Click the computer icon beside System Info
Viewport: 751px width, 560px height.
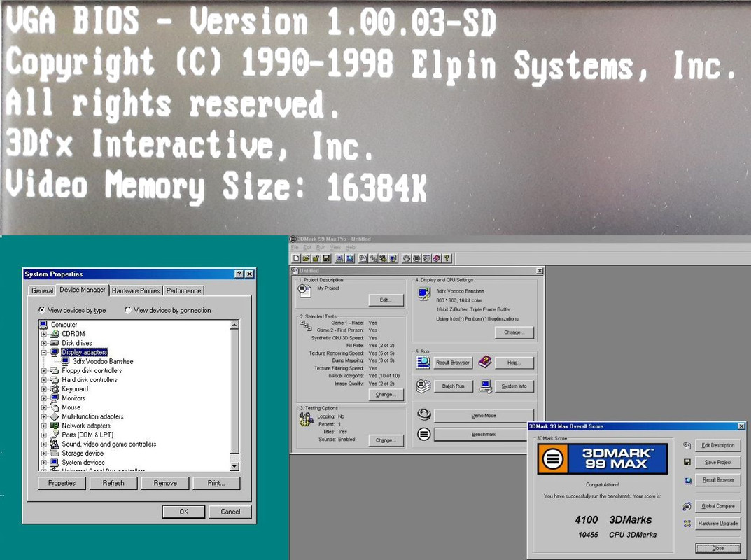[x=485, y=386]
